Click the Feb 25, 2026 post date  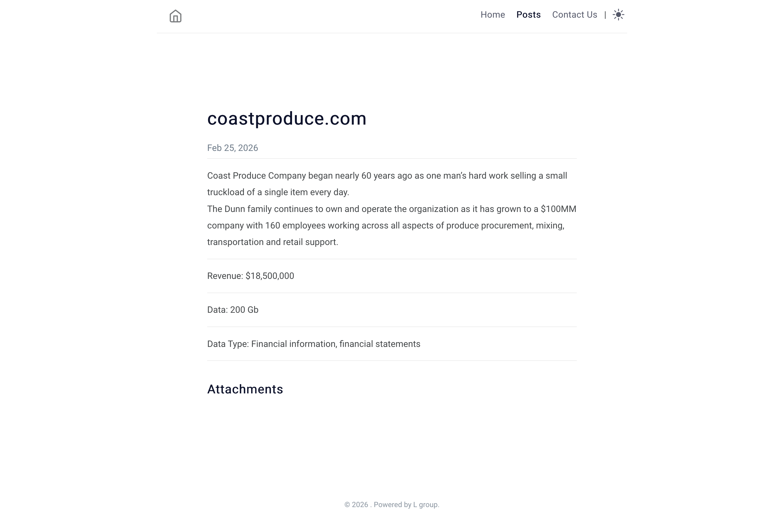(x=232, y=148)
